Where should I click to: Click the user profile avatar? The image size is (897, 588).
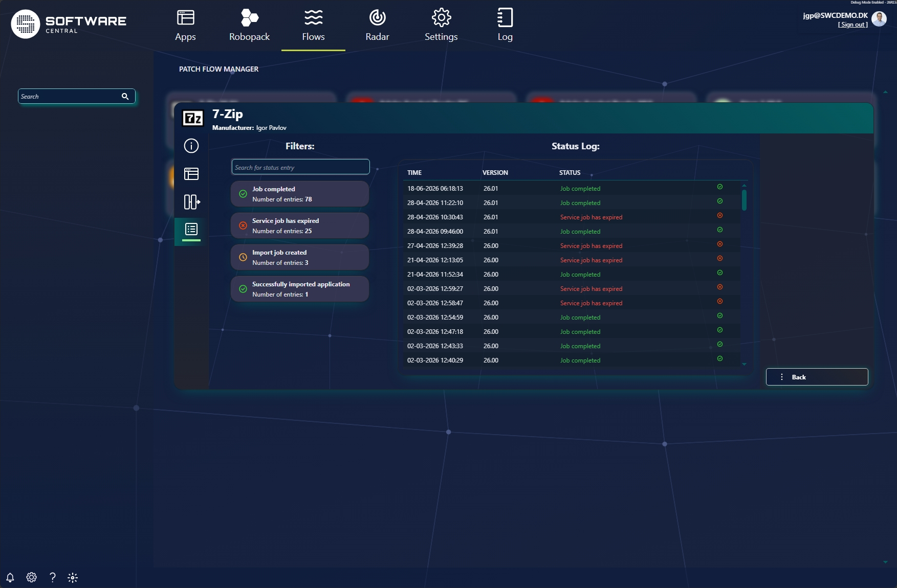pos(879,19)
